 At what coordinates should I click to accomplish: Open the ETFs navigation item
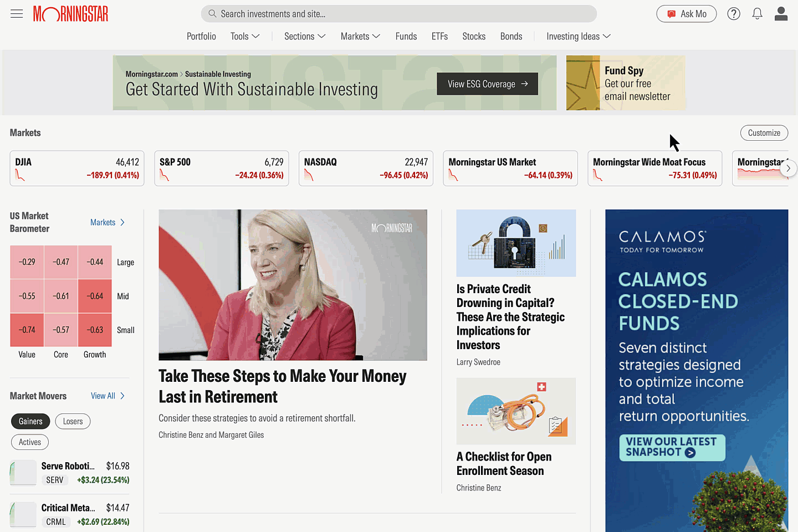pyautogui.click(x=439, y=36)
